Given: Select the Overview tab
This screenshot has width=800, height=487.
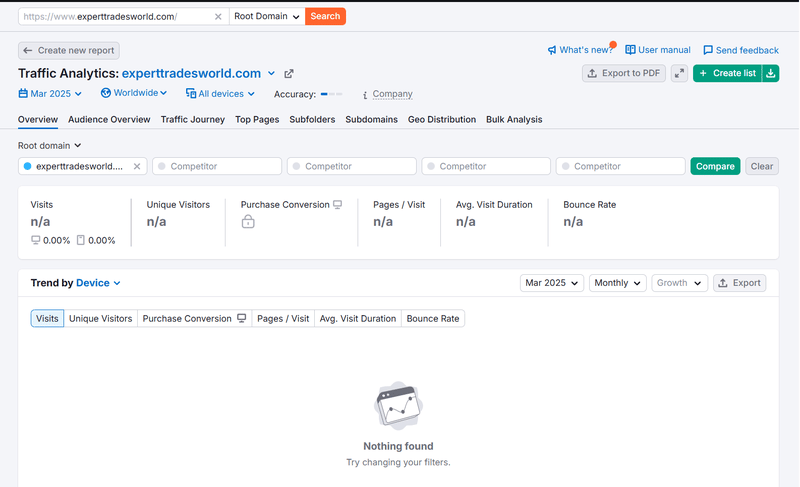Looking at the screenshot, I should point(38,119).
